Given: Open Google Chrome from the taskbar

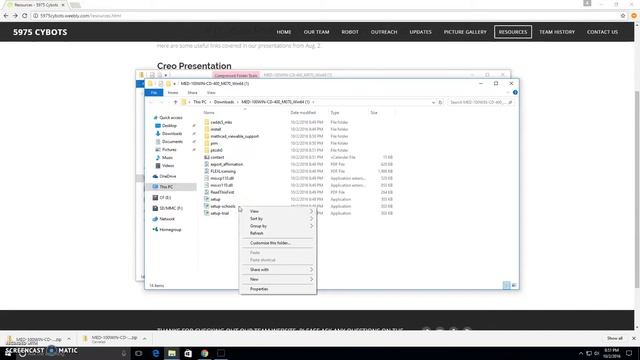Looking at the screenshot, I should click(x=204, y=353).
